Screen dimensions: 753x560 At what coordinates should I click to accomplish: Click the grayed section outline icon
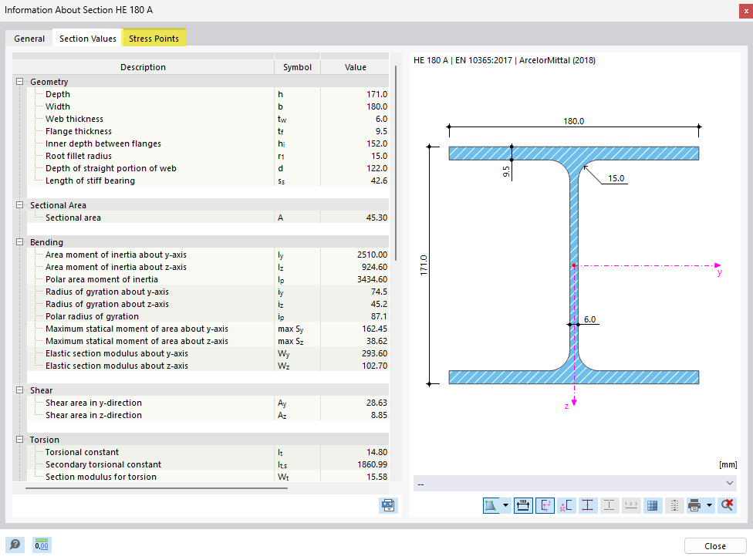point(609,505)
